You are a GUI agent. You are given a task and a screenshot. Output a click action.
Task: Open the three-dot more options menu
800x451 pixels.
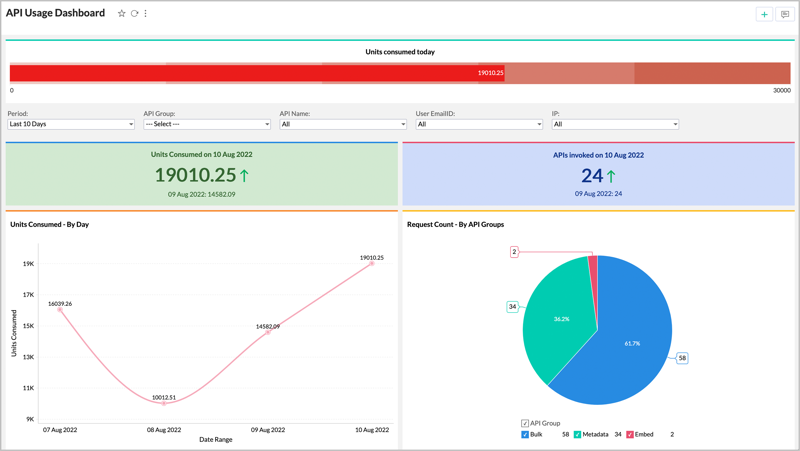click(146, 14)
